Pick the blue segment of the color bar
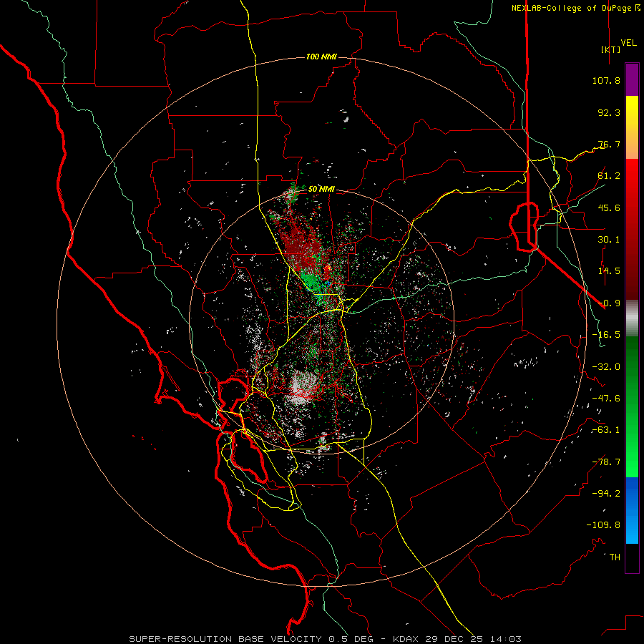Viewport: 644px width, 644px height. click(x=632, y=510)
